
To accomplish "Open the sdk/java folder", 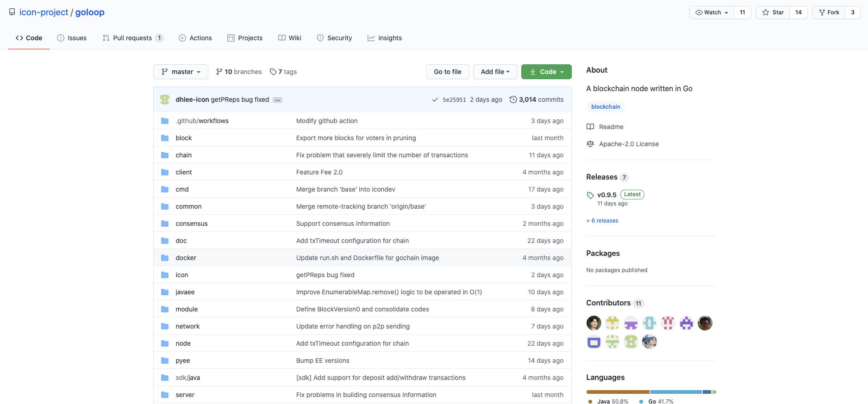I will pyautogui.click(x=188, y=378).
